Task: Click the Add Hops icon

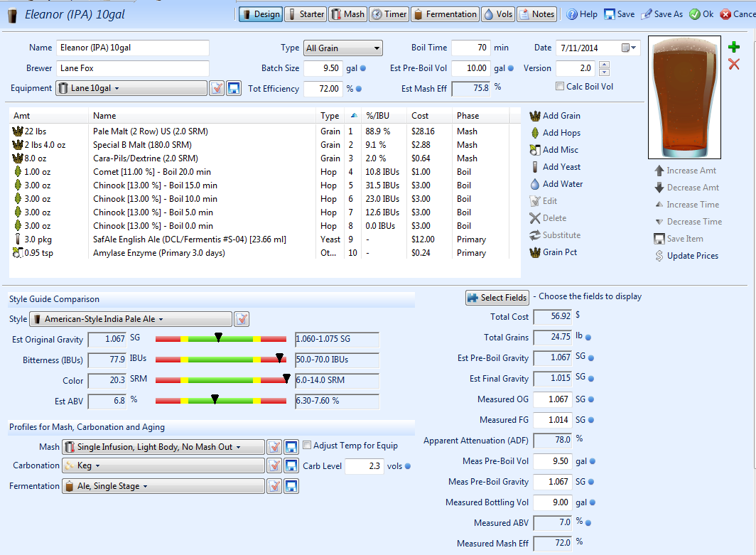Action: 535,133
